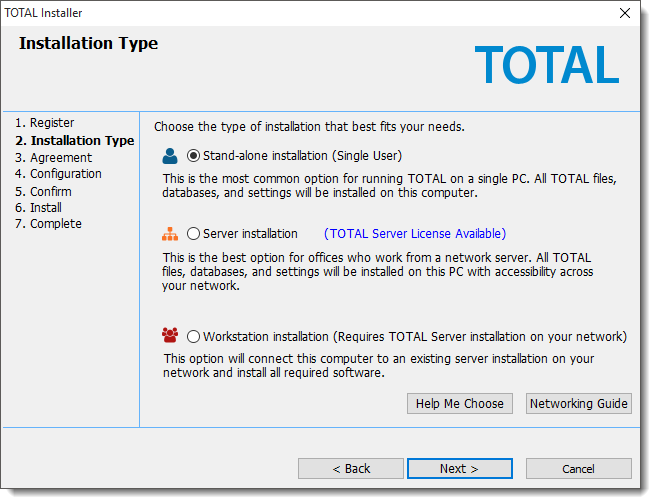This screenshot has width=650, height=498.
Task: Click the Stand-alone description paragraph
Action: point(389,186)
